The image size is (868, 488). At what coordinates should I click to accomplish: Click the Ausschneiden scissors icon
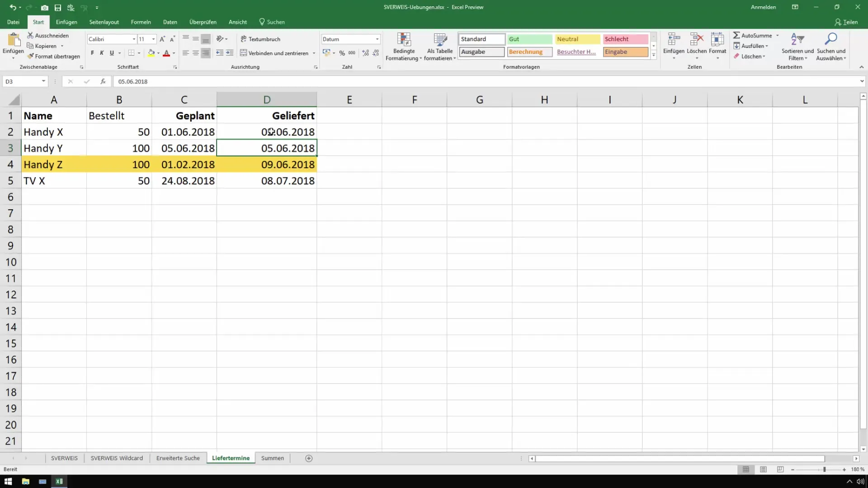(x=30, y=35)
